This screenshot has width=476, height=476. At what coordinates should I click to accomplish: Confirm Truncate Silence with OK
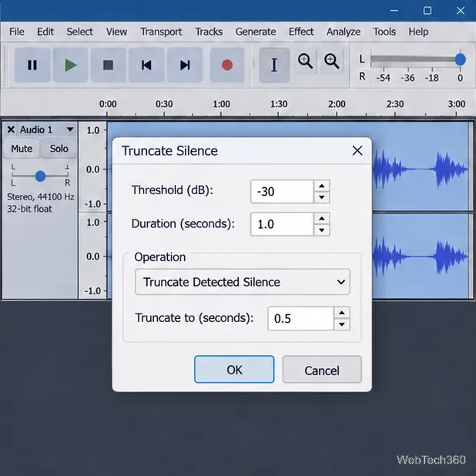pyautogui.click(x=234, y=370)
